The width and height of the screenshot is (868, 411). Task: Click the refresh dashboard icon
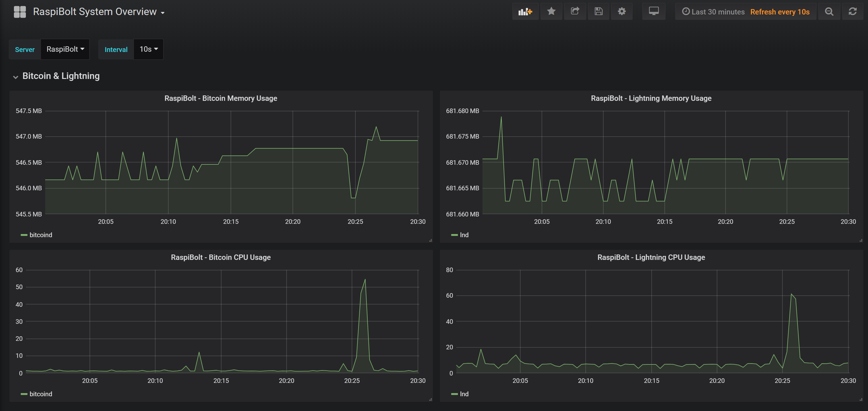pos(852,12)
